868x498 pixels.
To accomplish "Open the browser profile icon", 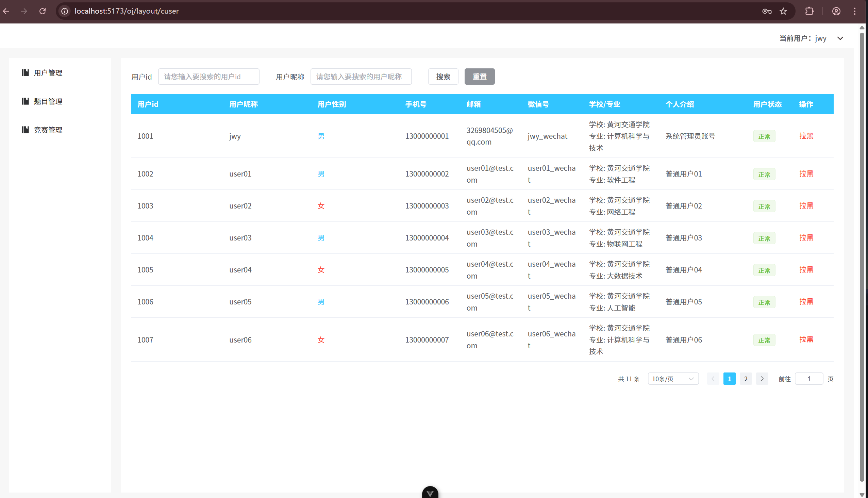I will [836, 11].
